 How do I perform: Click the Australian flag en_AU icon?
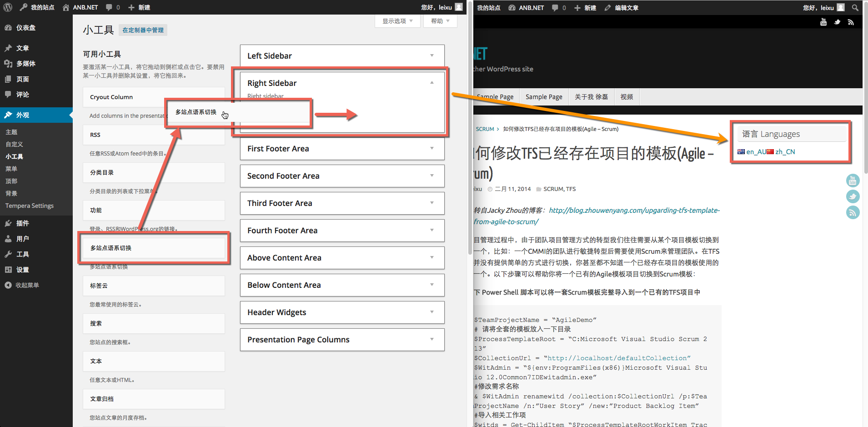741,152
